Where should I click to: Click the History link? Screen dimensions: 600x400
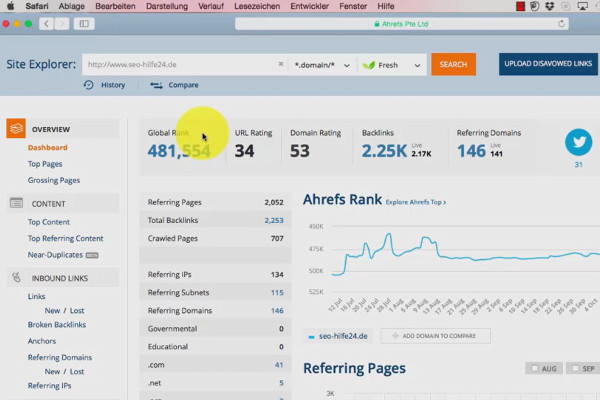tap(113, 85)
